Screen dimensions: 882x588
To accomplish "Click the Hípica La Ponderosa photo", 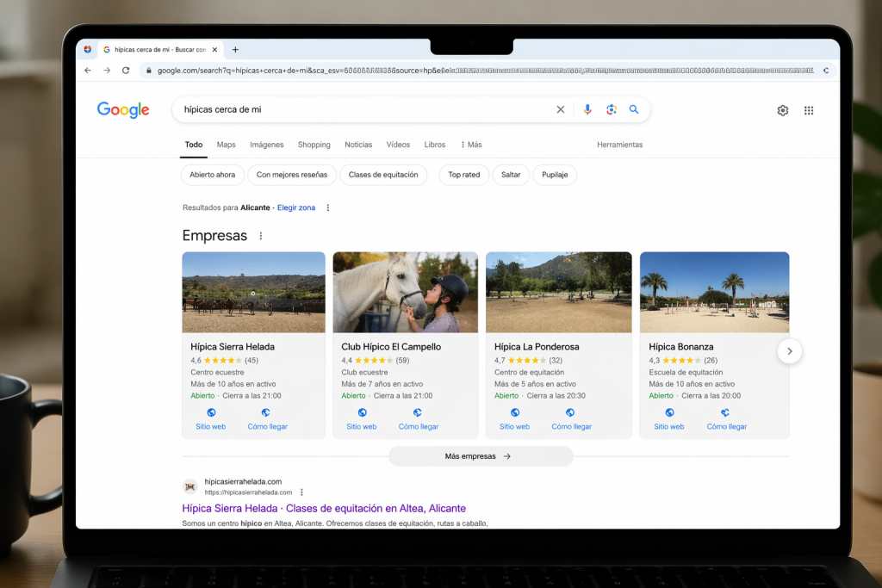I will (x=558, y=292).
